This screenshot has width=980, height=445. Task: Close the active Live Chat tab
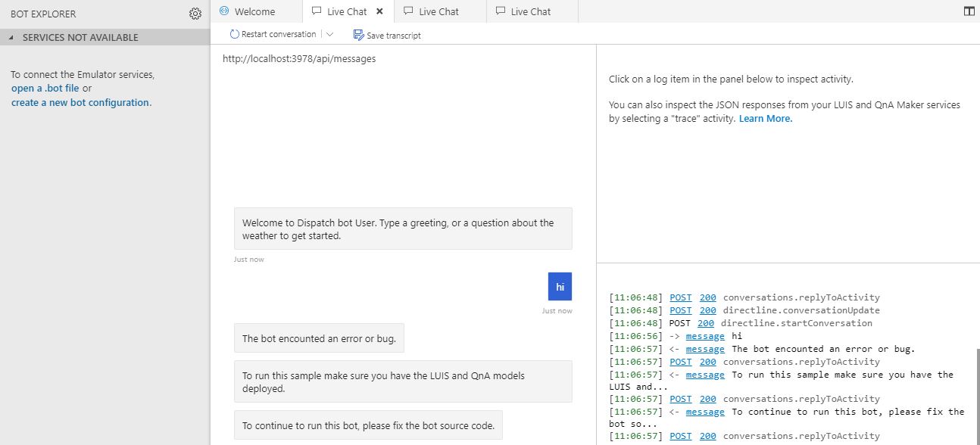coord(380,11)
